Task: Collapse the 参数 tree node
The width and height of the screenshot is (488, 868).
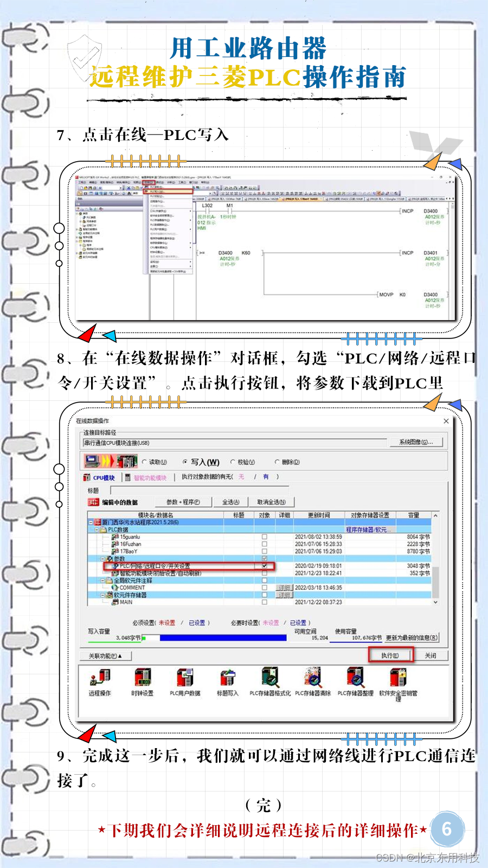Action: 103,558
